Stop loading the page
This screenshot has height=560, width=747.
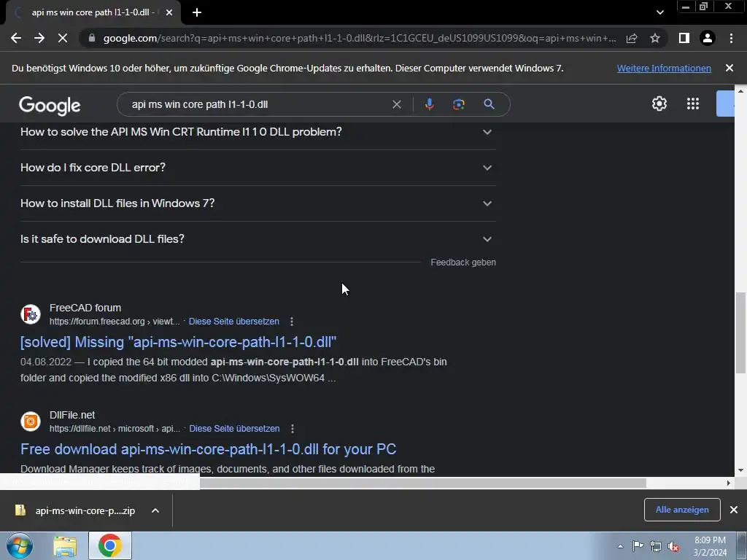point(63,38)
